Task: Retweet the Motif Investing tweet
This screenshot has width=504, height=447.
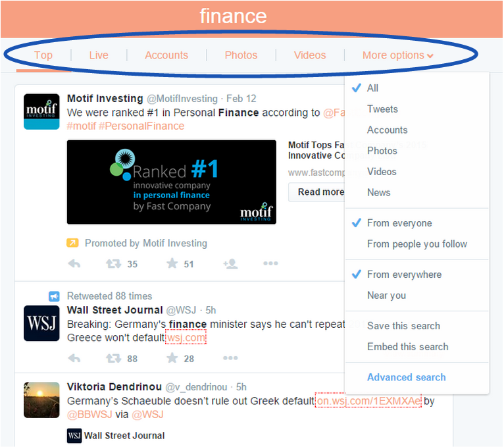Action: pyautogui.click(x=113, y=264)
